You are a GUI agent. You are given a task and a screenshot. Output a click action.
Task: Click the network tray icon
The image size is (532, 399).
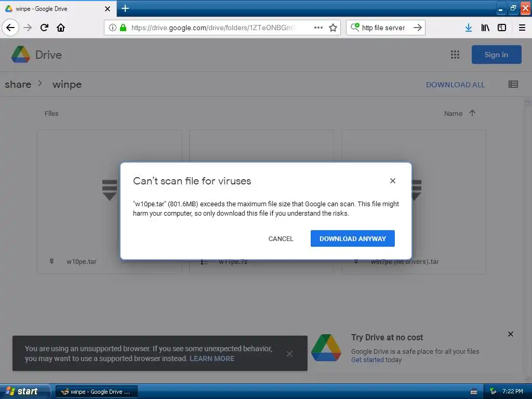(x=493, y=391)
